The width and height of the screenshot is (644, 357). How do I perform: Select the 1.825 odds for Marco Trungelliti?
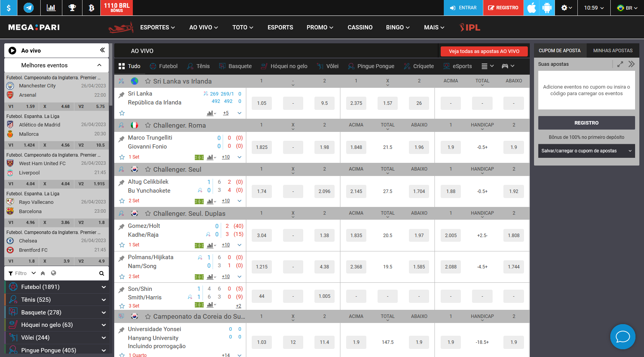[262, 147]
